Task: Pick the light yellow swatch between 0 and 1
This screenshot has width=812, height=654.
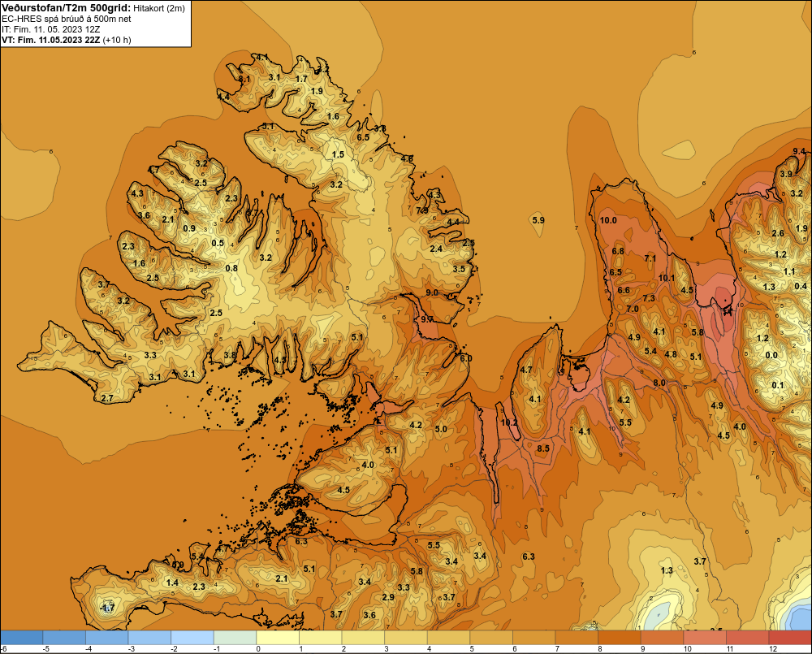Action: 278,638
